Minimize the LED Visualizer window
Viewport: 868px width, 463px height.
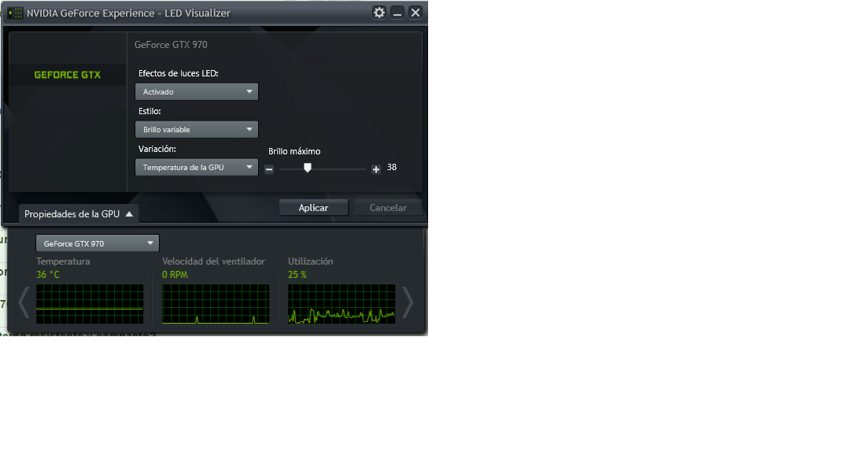pyautogui.click(x=397, y=12)
